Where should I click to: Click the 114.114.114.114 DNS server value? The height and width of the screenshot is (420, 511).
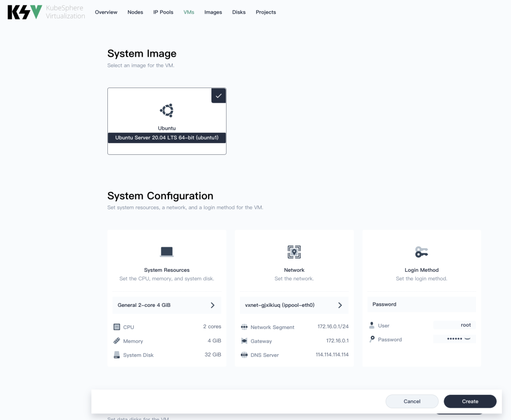(x=332, y=355)
